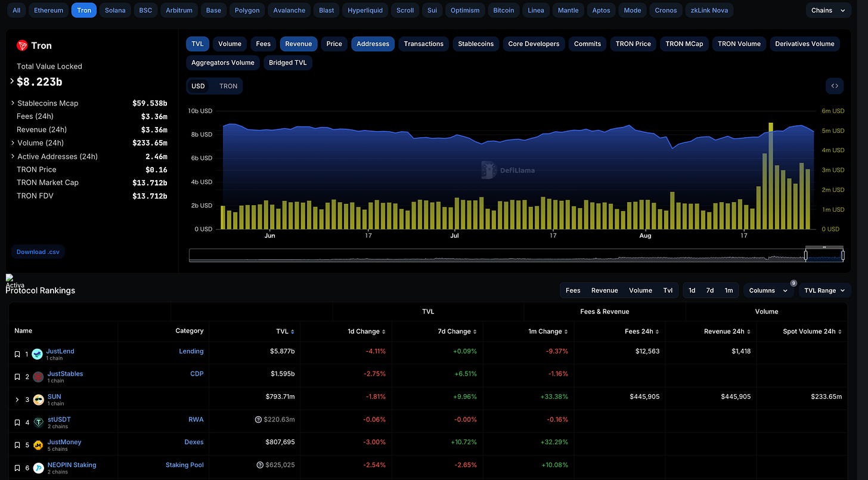The height and width of the screenshot is (480, 868).
Task: Open the JustLend protocol link
Action: [61, 351]
